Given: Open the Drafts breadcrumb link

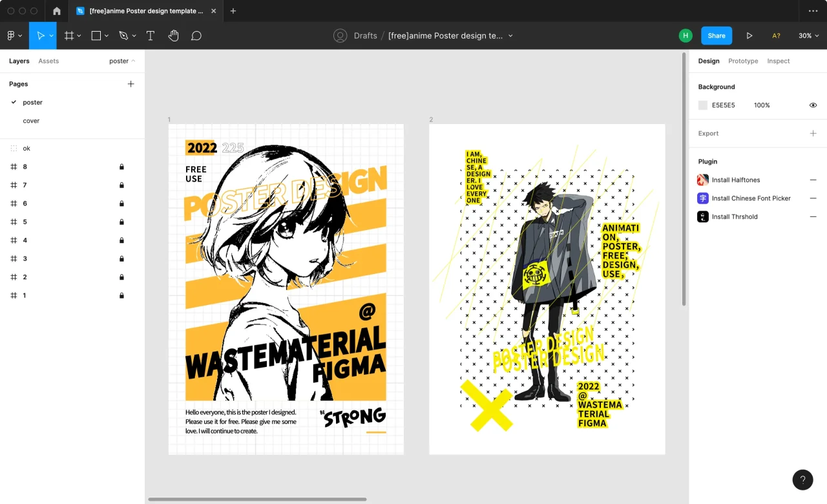Looking at the screenshot, I should click(366, 36).
